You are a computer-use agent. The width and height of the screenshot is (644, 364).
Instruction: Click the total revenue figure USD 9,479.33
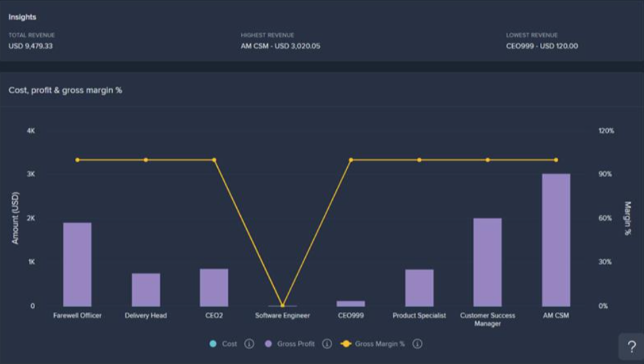pos(30,46)
